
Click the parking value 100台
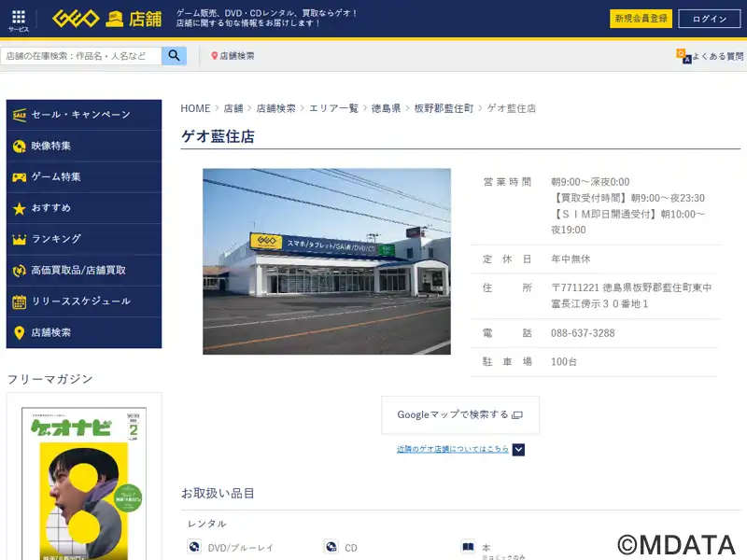564,362
